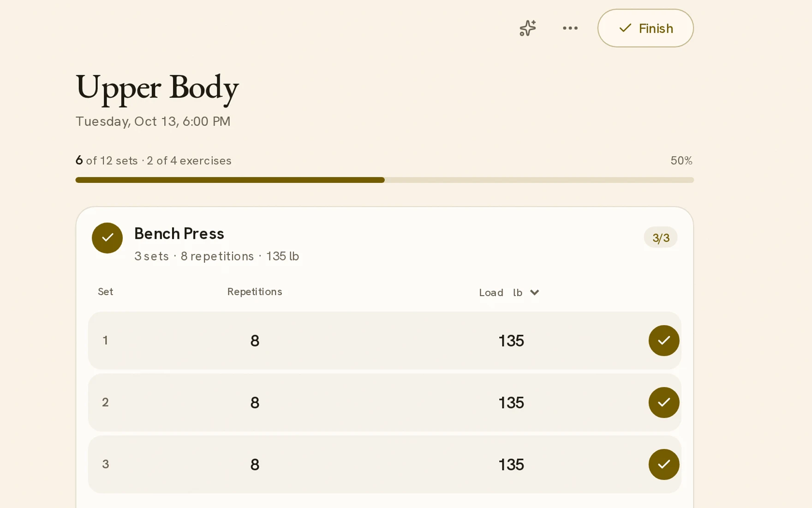
Task: Open the three-dot more options menu
Action: tap(570, 28)
